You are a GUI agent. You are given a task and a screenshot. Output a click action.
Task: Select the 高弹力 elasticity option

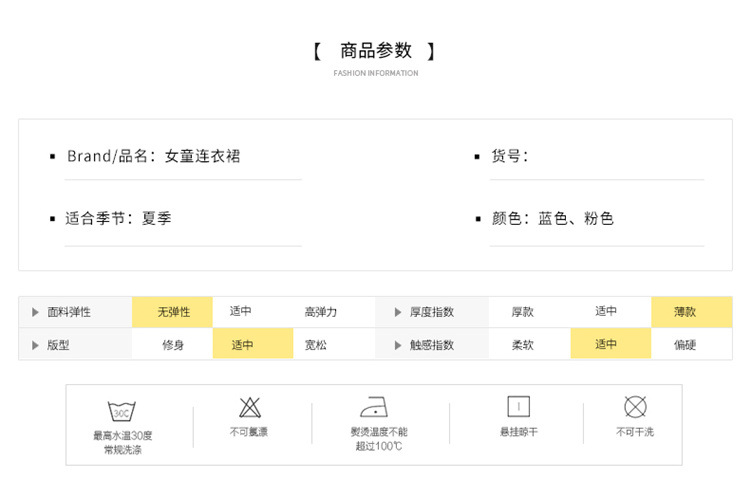pos(320,312)
